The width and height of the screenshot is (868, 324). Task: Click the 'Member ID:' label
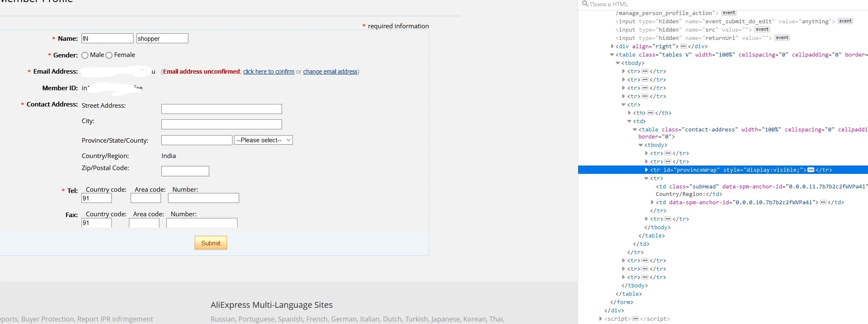click(60, 88)
